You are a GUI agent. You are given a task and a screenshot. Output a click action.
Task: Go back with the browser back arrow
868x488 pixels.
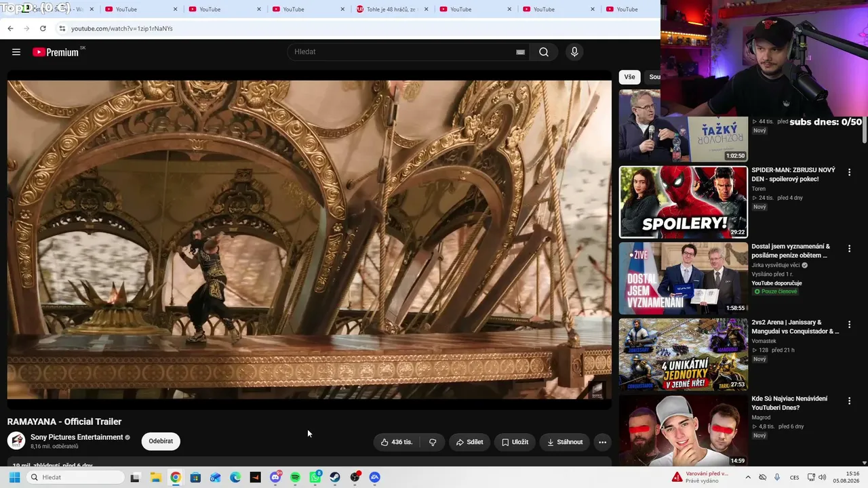(x=10, y=28)
